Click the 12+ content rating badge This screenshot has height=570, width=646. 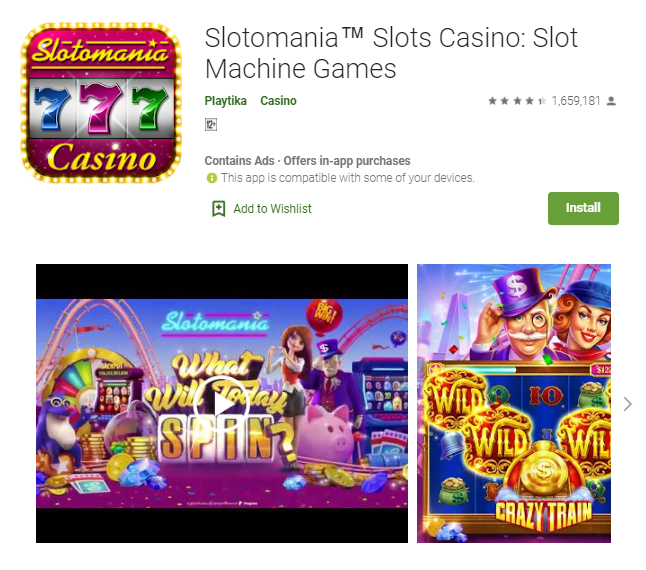tap(211, 124)
